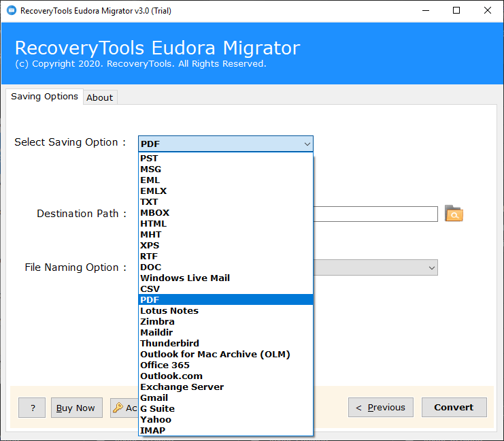Switch to the About tab
Screen dimensions: 504x441
tap(99, 97)
